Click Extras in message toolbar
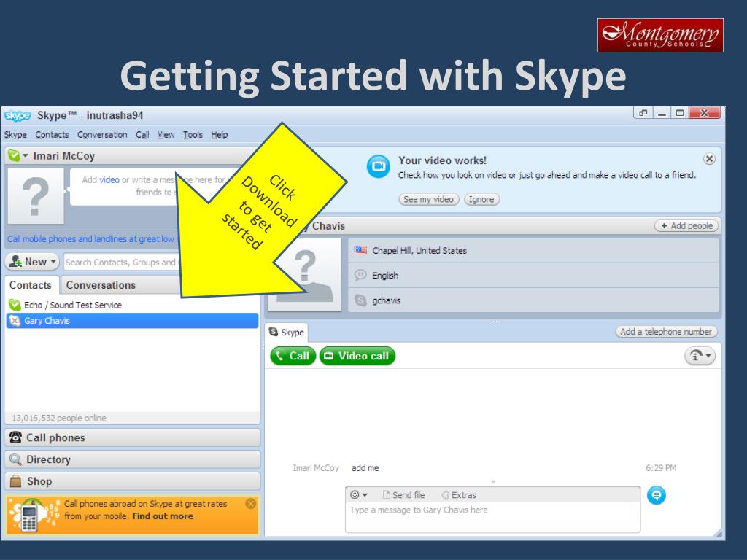The image size is (747, 560). [x=459, y=495]
